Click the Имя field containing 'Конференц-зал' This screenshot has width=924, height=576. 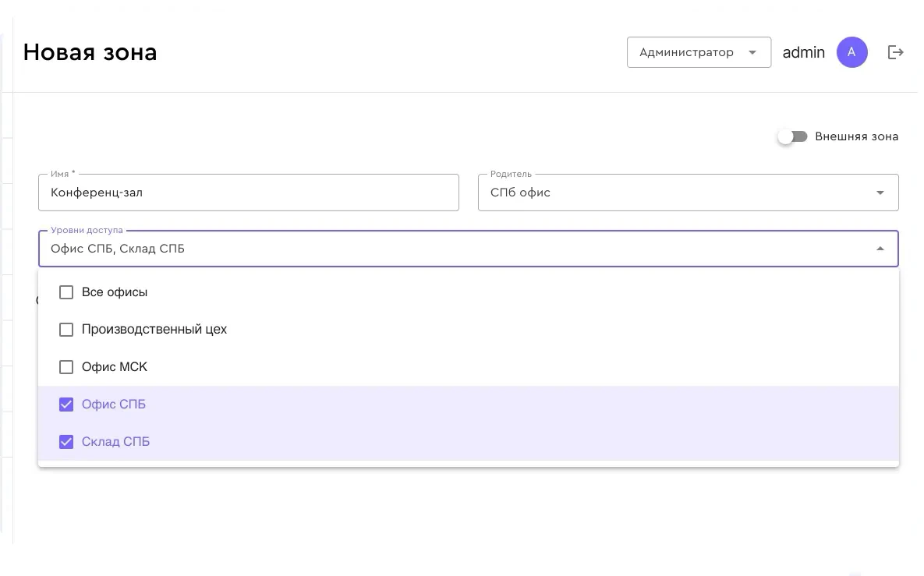coord(248,193)
